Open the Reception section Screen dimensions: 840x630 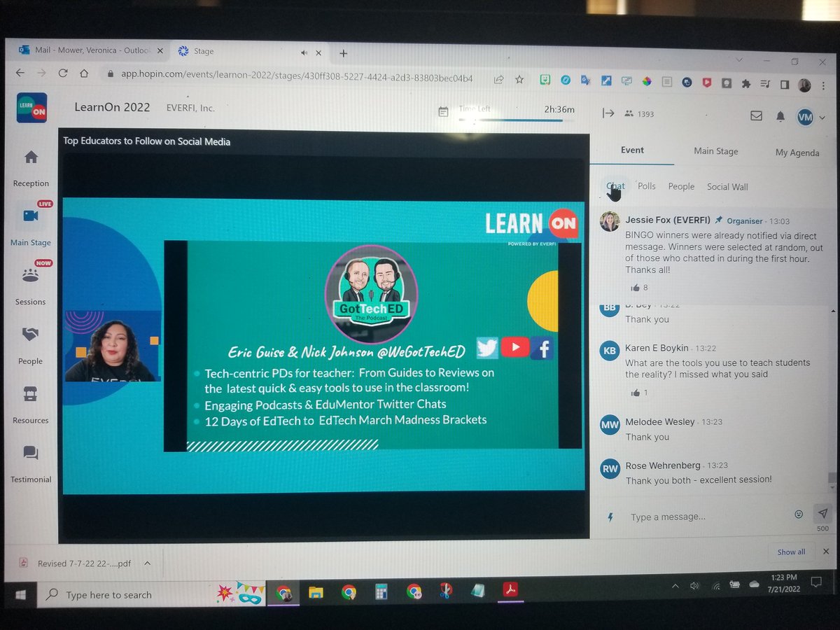pos(31,168)
